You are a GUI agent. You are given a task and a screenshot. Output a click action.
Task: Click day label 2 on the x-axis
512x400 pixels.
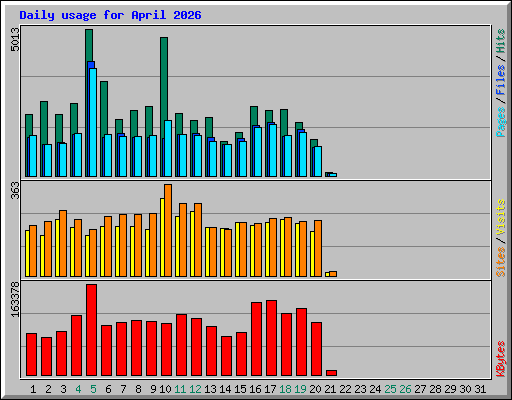pos(48,389)
